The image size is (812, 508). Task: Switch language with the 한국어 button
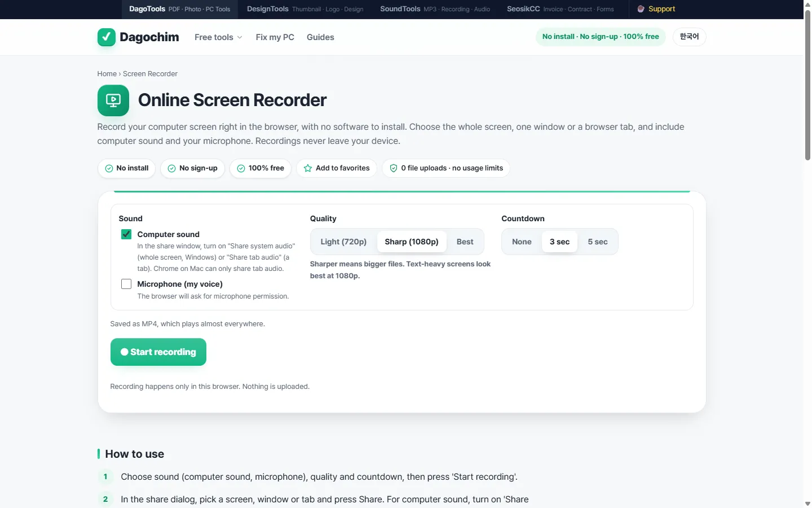[x=689, y=37]
